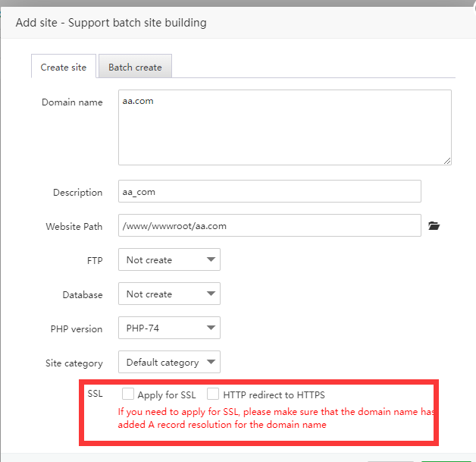Click the dialog title 'Add site'
The height and width of the screenshot is (462, 476).
point(111,23)
